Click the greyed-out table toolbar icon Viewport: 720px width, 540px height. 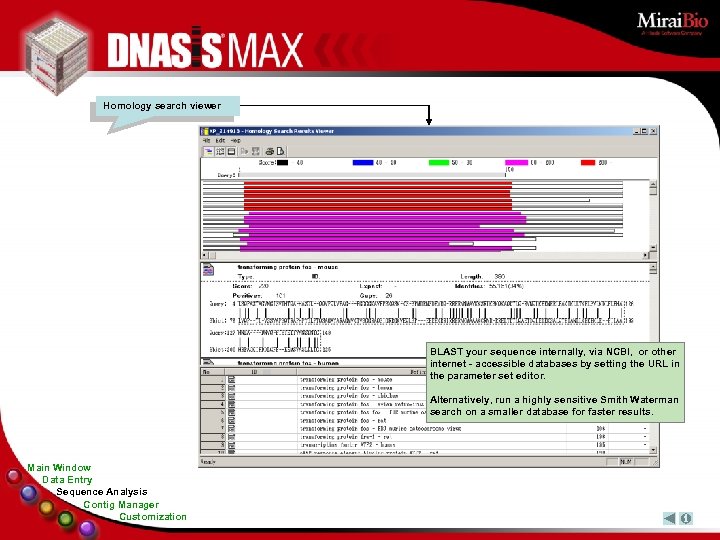pyautogui.click(x=256, y=151)
